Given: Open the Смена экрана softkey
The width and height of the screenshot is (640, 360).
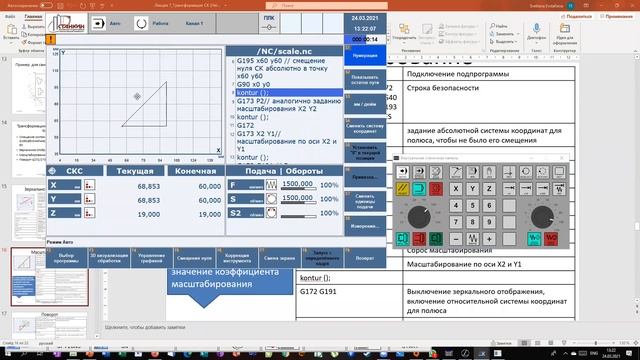Looking at the screenshot, I should (280, 258).
